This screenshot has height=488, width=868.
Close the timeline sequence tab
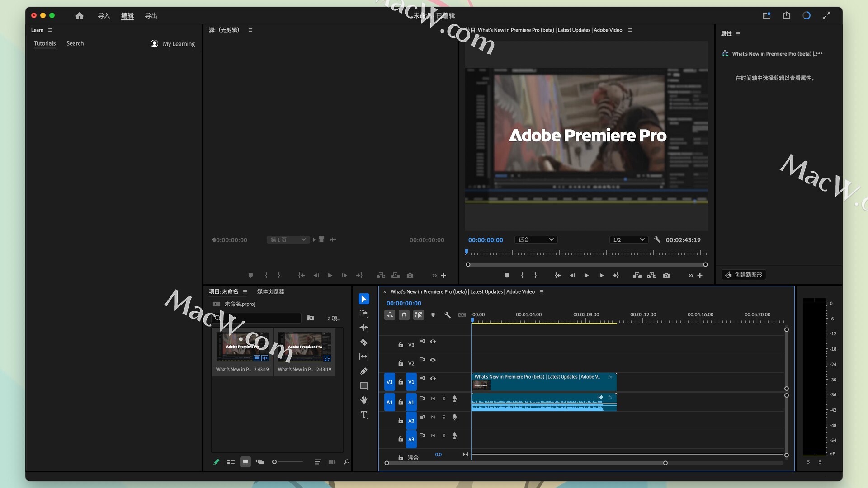385,292
